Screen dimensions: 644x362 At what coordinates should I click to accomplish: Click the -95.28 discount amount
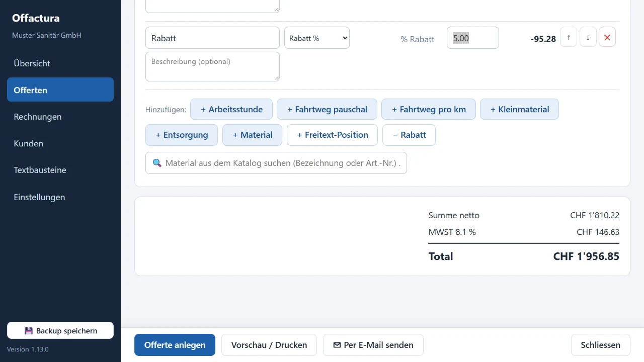coord(543,39)
